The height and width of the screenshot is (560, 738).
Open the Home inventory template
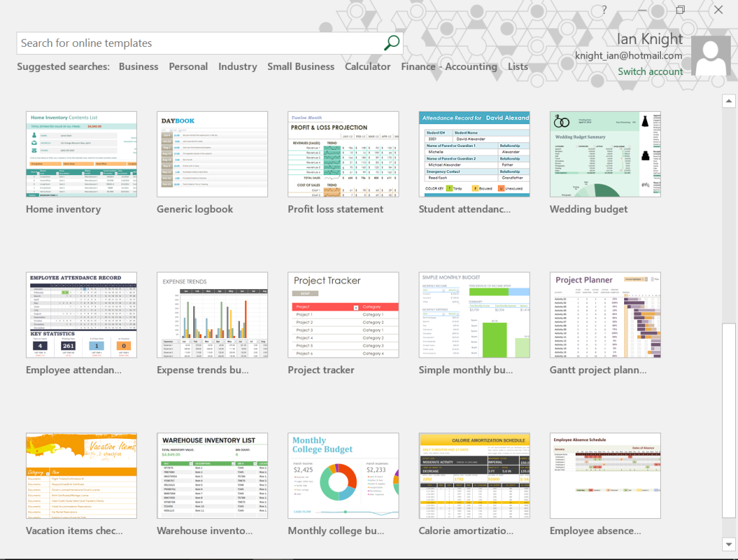click(x=81, y=154)
